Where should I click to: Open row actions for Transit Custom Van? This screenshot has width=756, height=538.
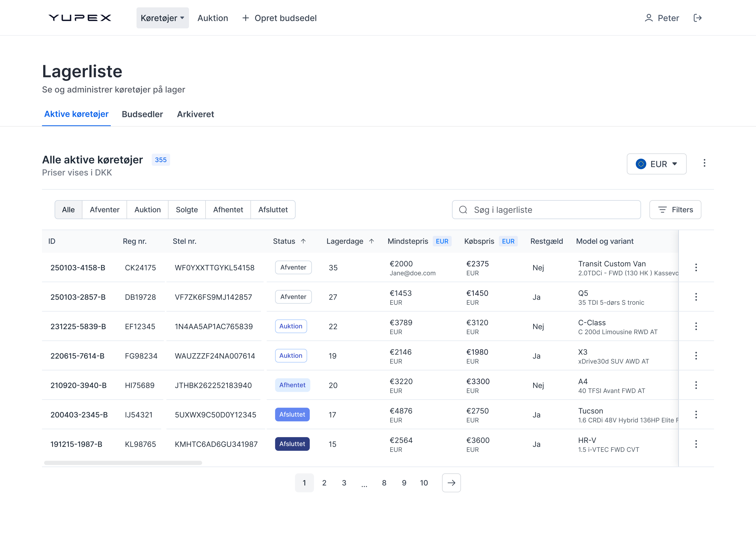(696, 267)
